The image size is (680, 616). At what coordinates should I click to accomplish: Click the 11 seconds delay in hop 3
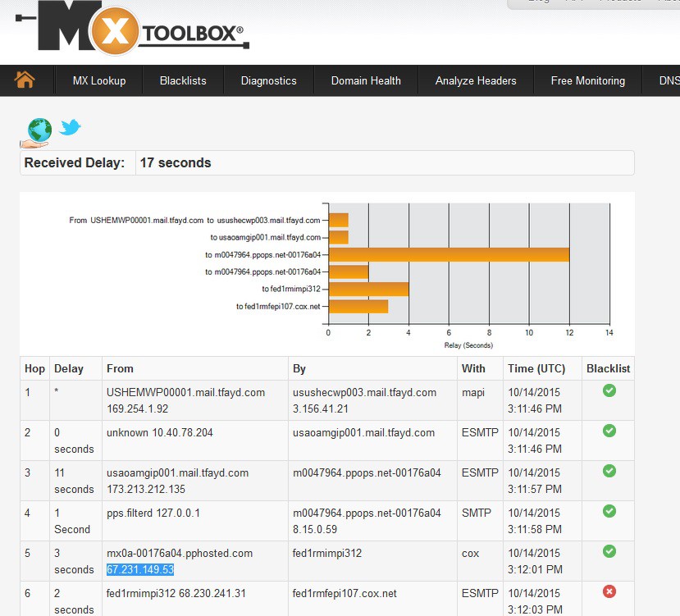click(74, 481)
